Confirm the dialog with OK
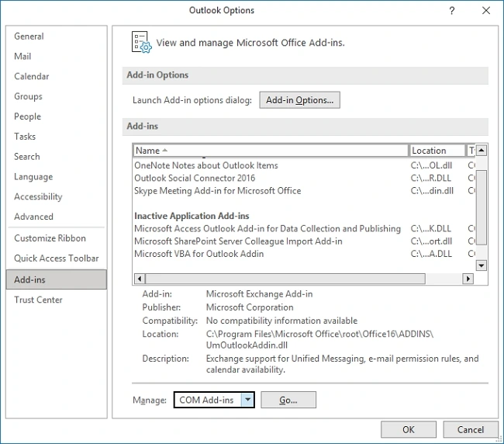The height and width of the screenshot is (444, 504). coord(408,429)
